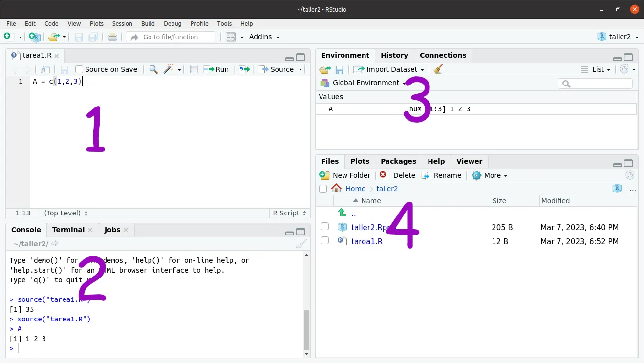Click the Environment search field

tap(595, 84)
